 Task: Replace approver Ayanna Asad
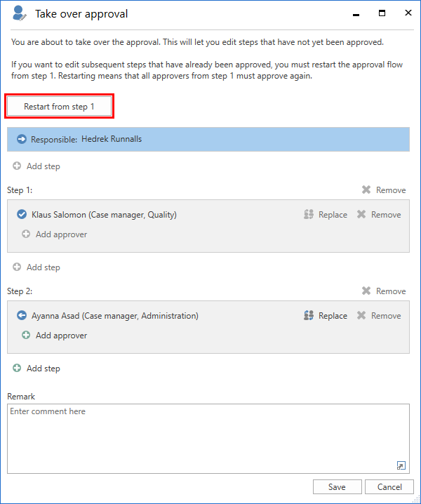coord(326,316)
